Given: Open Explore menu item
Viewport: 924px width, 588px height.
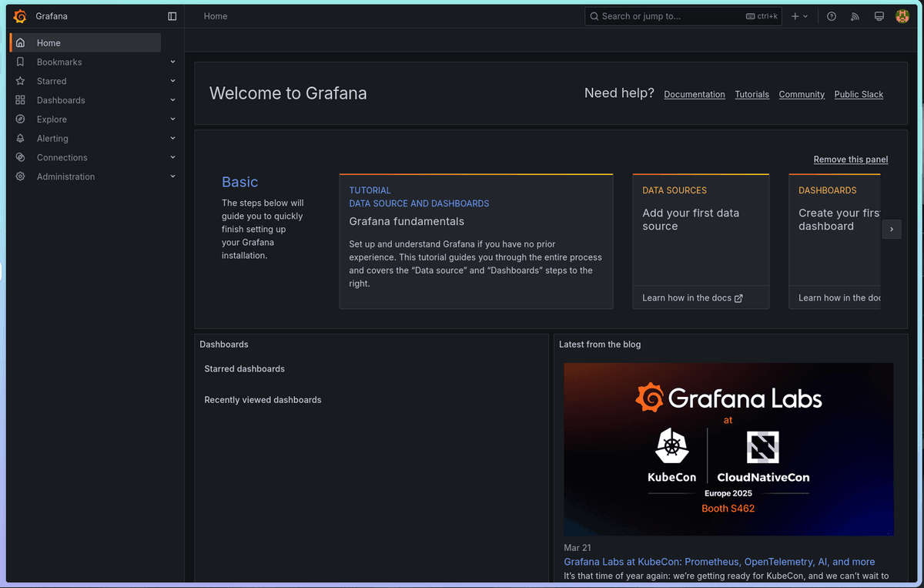Looking at the screenshot, I should click(52, 119).
